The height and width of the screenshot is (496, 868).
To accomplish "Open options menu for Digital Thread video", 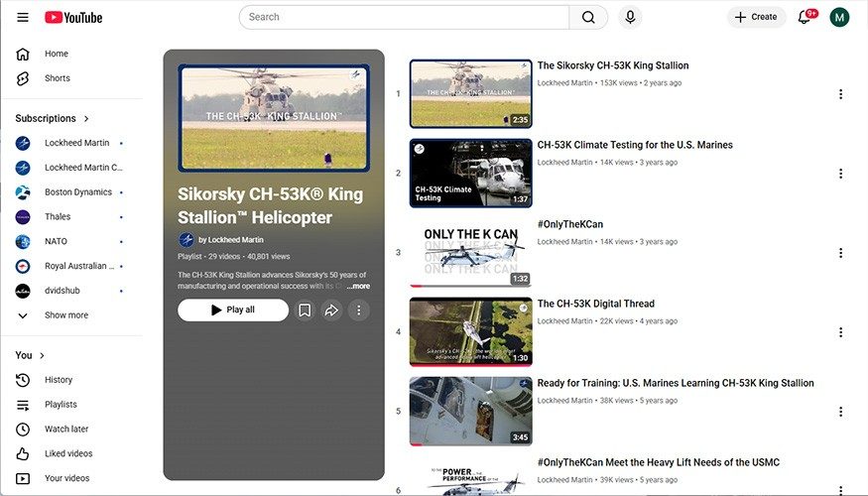I will 840,332.
